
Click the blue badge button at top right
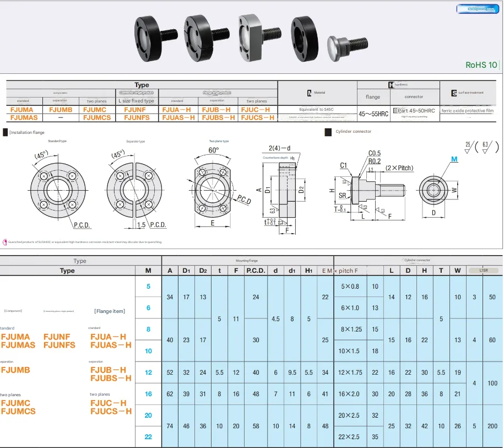(x=479, y=9)
